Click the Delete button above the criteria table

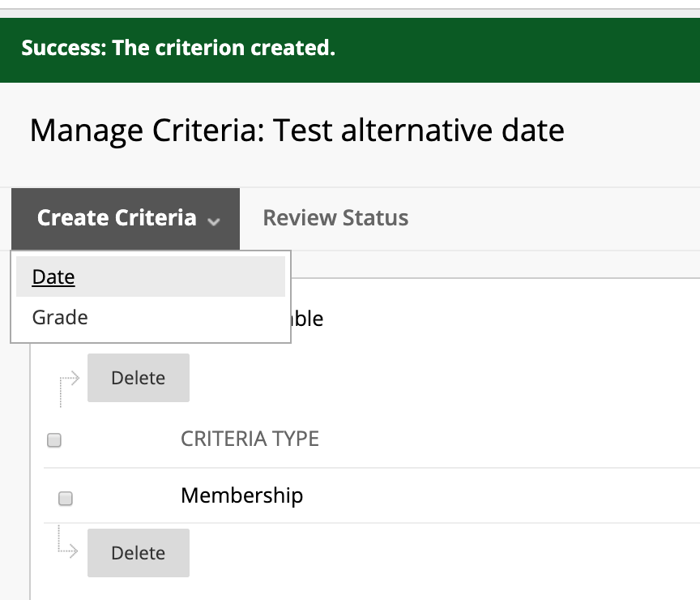point(139,378)
